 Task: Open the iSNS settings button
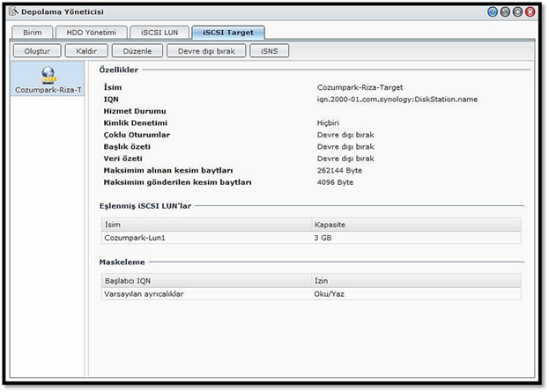[269, 51]
